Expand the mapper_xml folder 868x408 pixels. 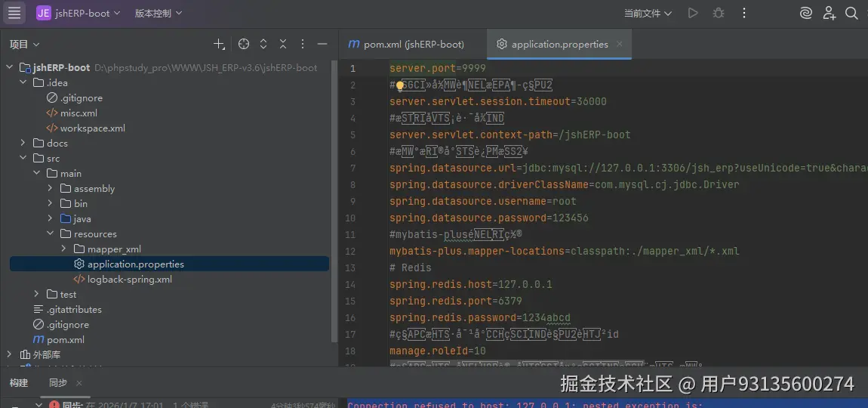[x=63, y=249]
